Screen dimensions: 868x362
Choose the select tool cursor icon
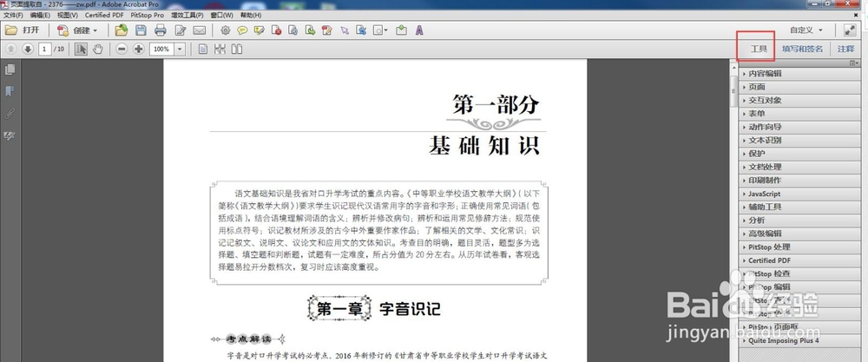[82, 49]
